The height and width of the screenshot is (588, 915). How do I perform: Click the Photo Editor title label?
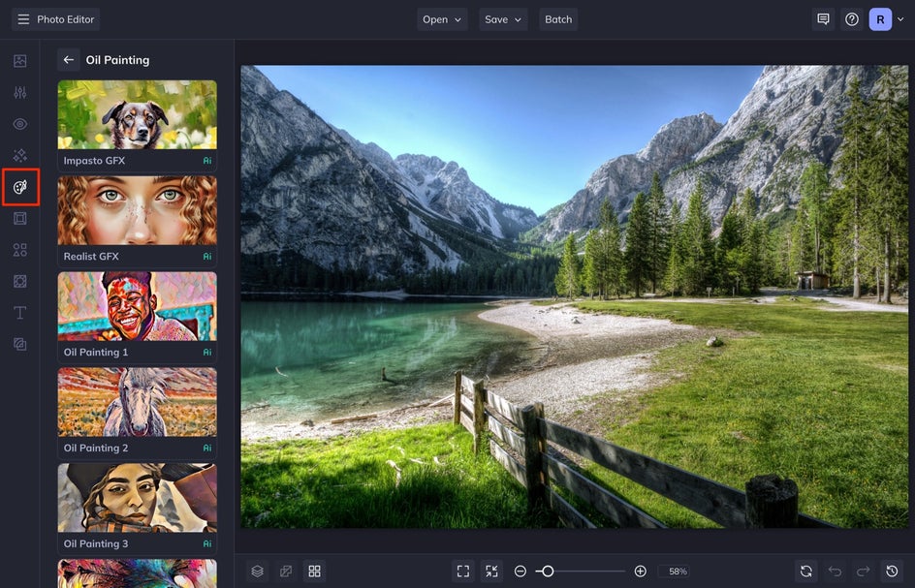pyautogui.click(x=65, y=19)
